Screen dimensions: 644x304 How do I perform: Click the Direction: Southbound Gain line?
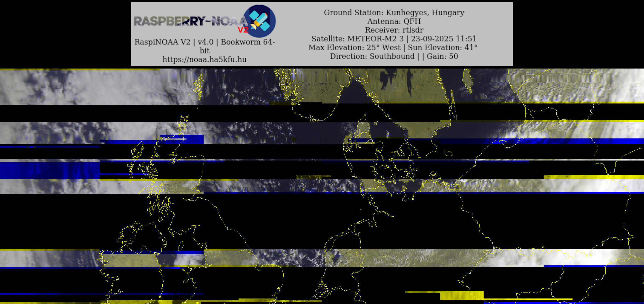click(394, 56)
